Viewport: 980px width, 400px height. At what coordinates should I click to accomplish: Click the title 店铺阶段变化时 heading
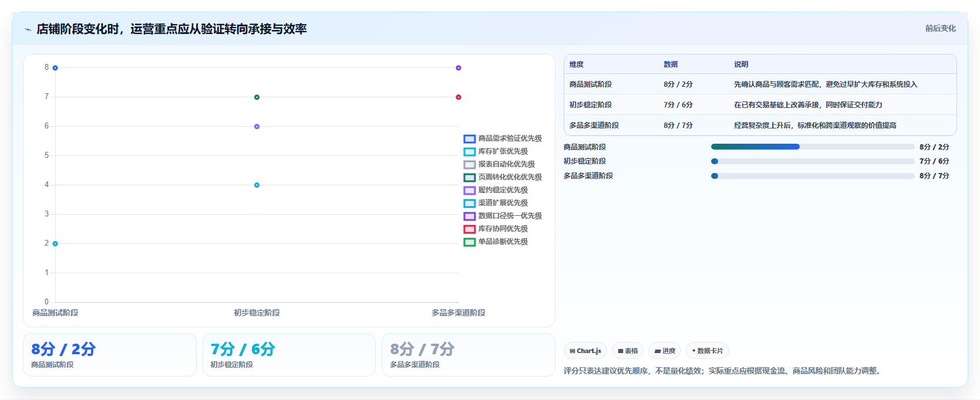tap(171, 29)
